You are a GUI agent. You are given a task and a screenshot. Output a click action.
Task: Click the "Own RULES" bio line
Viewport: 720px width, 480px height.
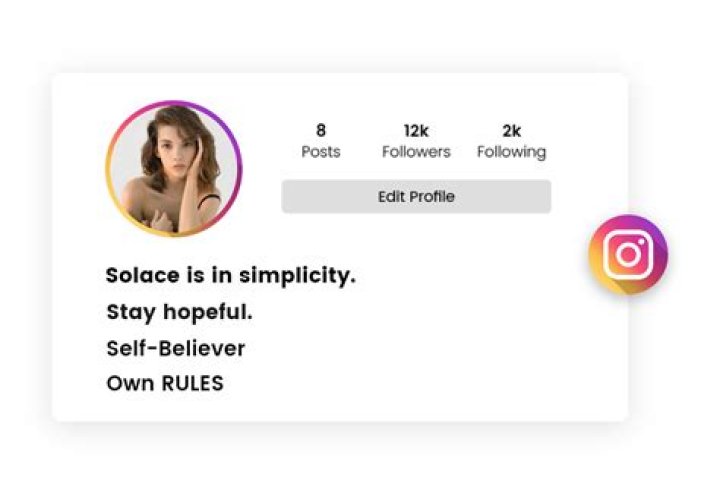click(x=165, y=384)
